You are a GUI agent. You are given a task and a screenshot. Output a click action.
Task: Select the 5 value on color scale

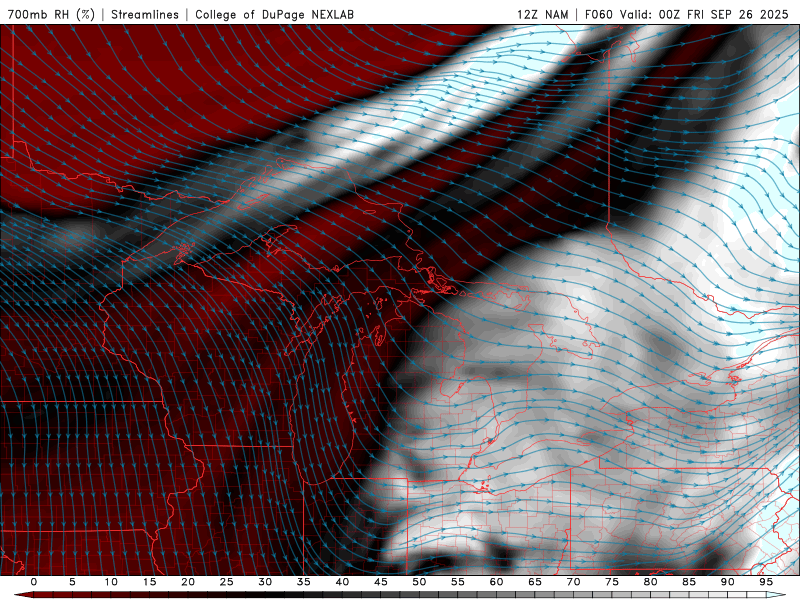pyautogui.click(x=72, y=582)
